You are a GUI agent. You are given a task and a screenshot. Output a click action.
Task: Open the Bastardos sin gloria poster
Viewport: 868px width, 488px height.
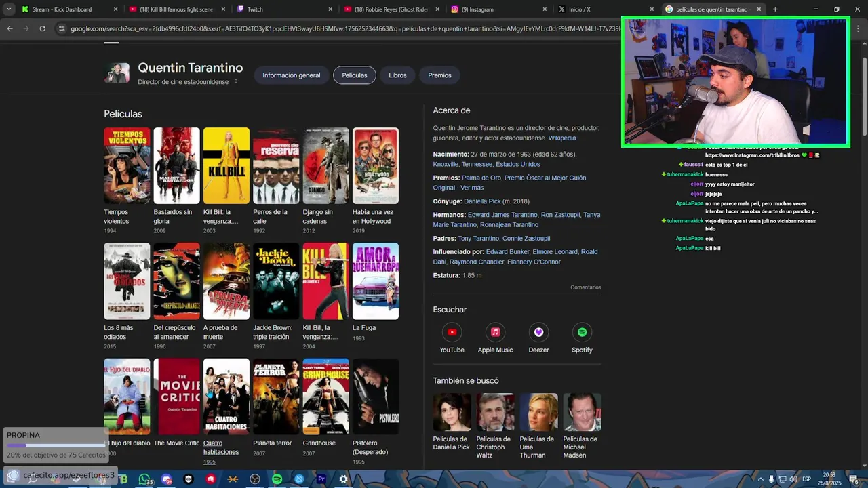176,165
